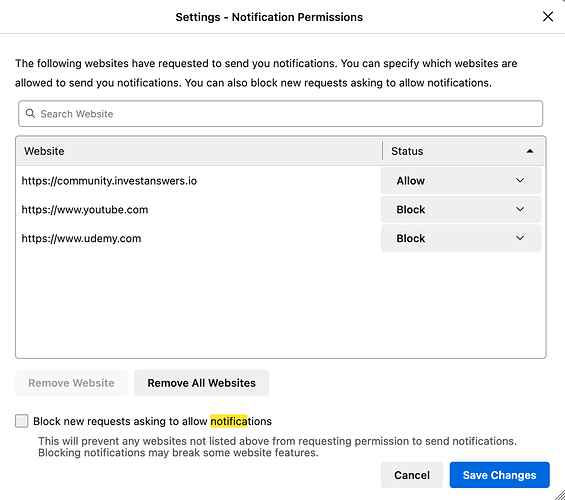Sort by the Status column header
Image resolution: width=565 pixels, height=500 pixels.
(x=464, y=151)
